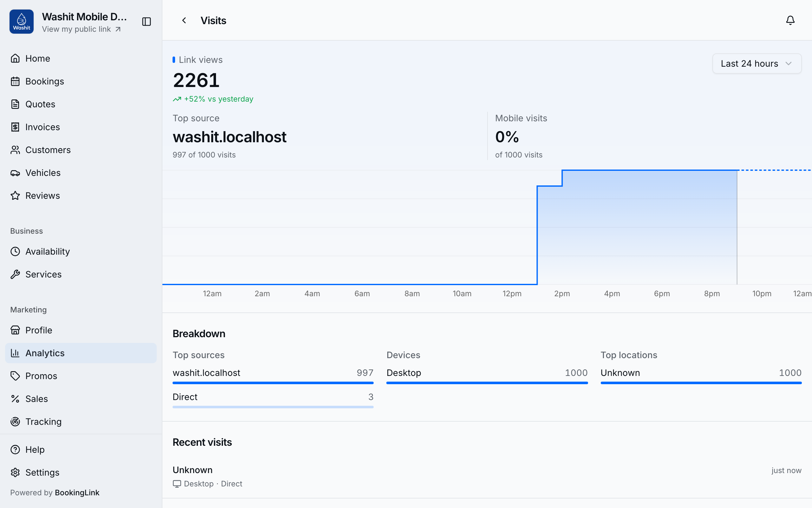The width and height of the screenshot is (812, 508).
Task: Click the Profile storefront icon
Action: [x=15, y=330]
